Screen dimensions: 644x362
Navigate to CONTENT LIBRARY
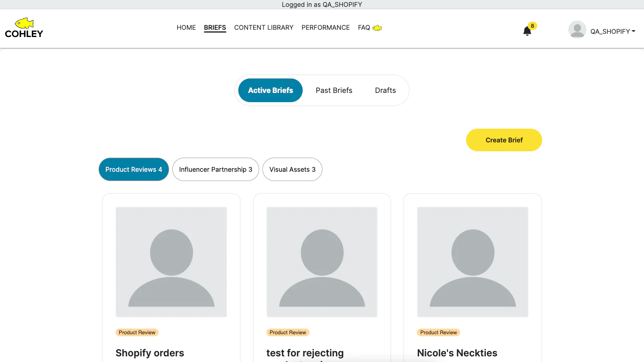click(x=264, y=27)
